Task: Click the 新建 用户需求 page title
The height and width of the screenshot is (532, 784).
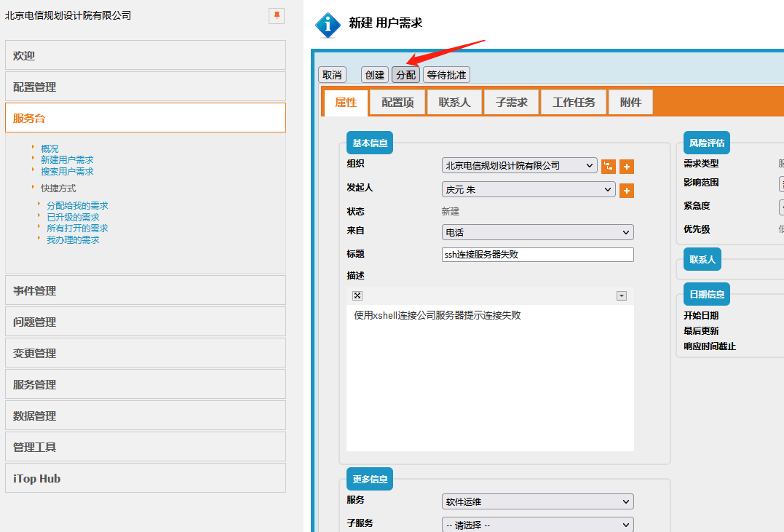Action: coord(386,23)
